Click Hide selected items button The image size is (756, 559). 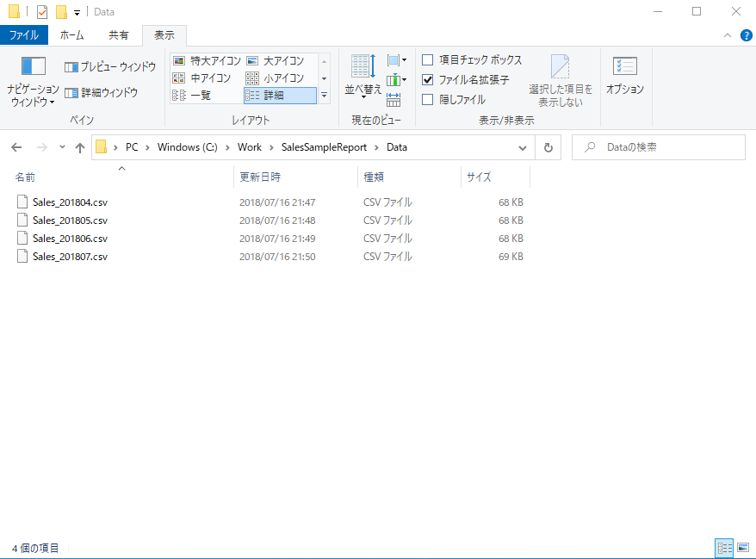[x=561, y=81]
